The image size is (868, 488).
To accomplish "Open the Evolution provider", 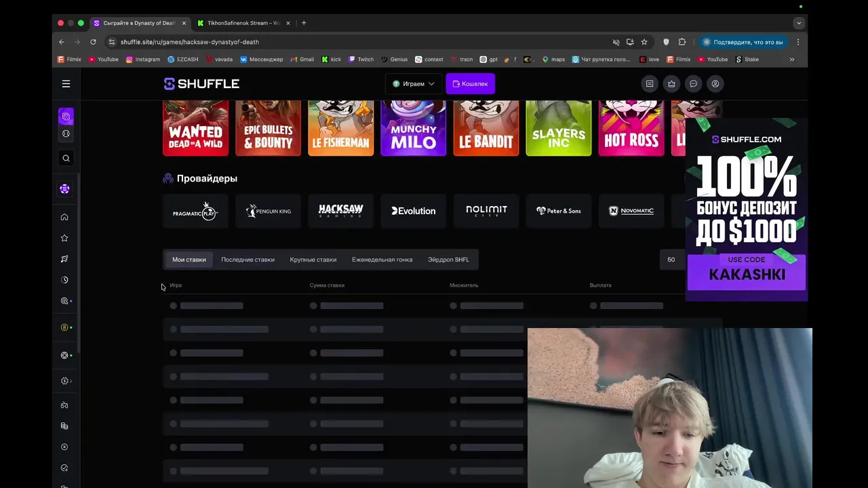I will [x=413, y=211].
